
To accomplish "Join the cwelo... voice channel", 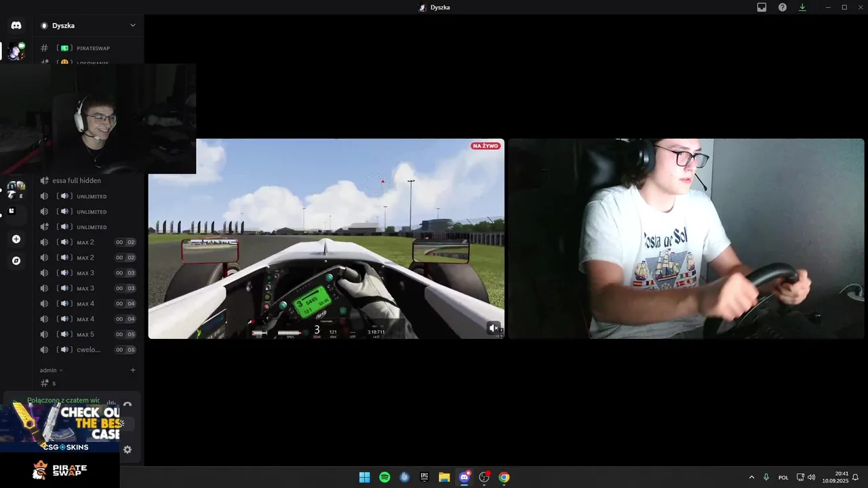I will pos(88,350).
